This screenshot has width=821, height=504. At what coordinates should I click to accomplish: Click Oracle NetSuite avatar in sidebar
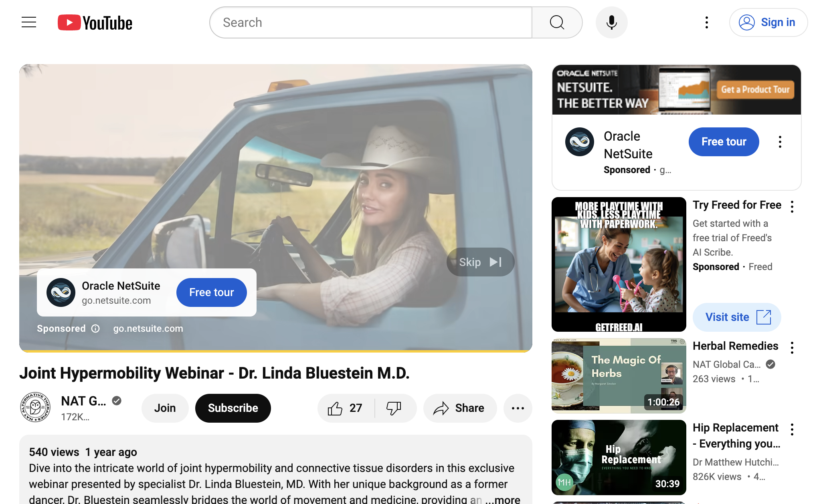tap(580, 142)
